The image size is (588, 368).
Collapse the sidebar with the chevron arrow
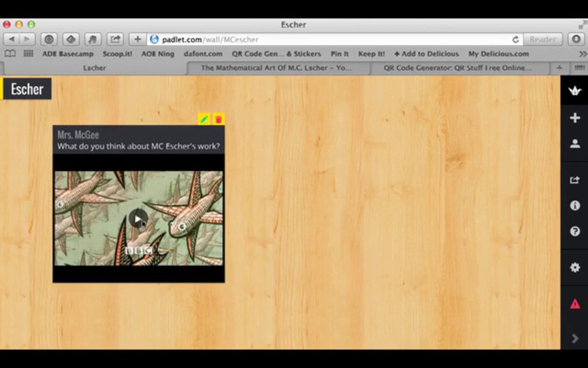click(x=575, y=339)
